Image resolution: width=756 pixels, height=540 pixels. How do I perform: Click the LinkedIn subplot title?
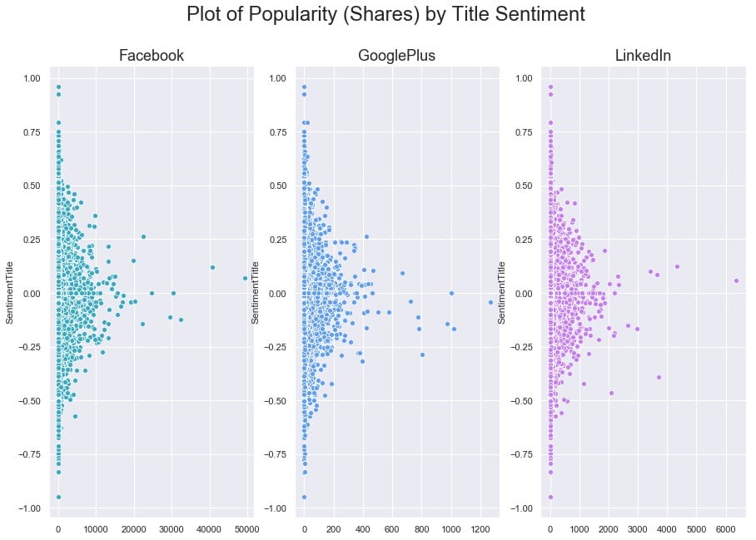point(643,57)
